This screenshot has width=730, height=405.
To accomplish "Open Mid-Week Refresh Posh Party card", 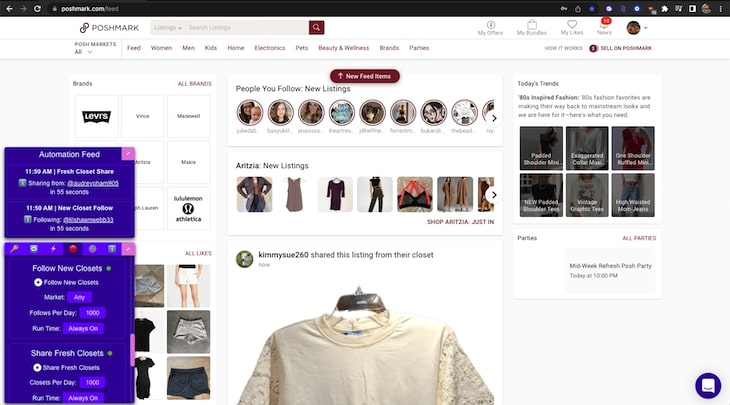I will [610, 270].
